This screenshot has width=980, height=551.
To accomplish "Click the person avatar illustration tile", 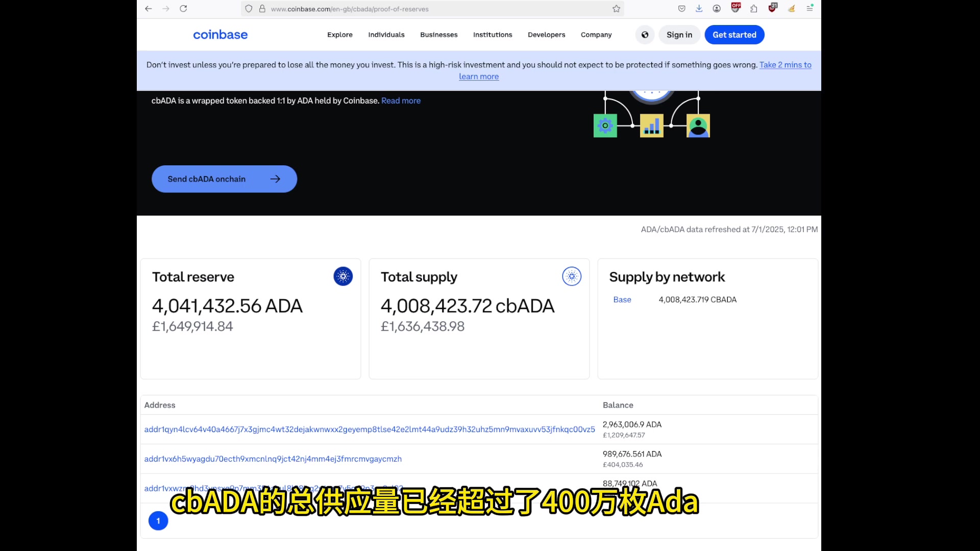I will 698,126.
